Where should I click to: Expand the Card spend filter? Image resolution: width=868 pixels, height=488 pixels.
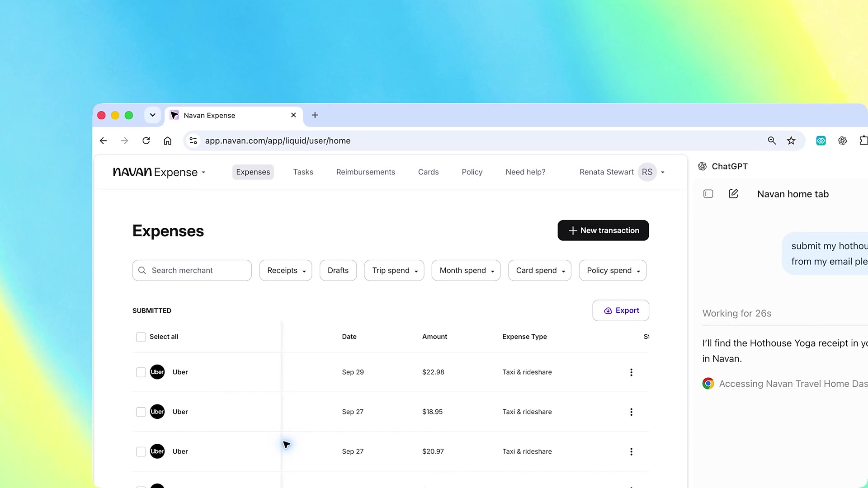click(x=540, y=271)
